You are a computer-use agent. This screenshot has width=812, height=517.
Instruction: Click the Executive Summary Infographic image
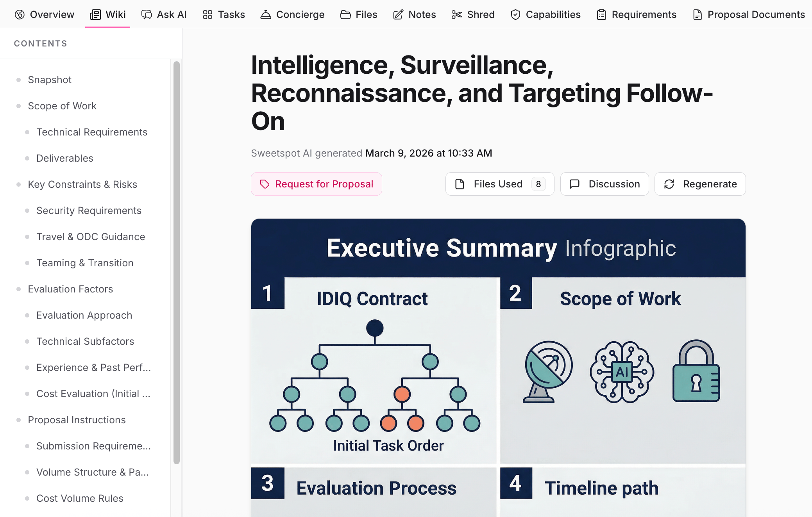click(x=498, y=367)
